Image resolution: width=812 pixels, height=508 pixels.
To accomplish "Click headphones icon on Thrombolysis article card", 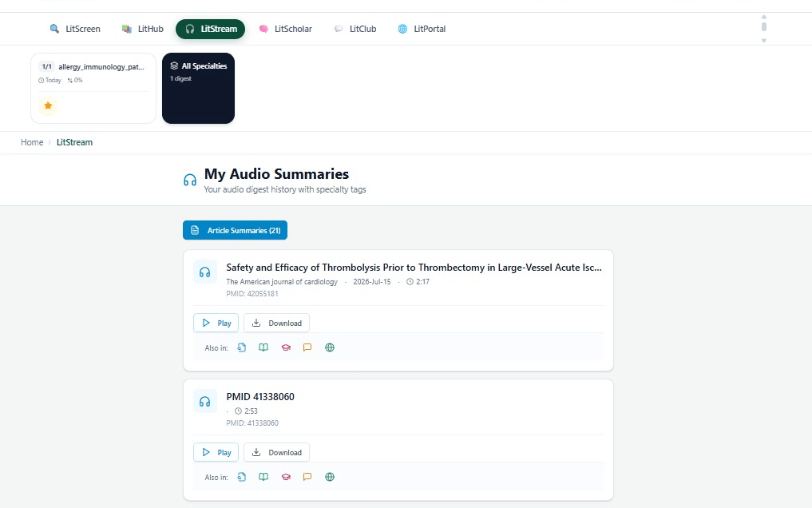I will [205, 272].
